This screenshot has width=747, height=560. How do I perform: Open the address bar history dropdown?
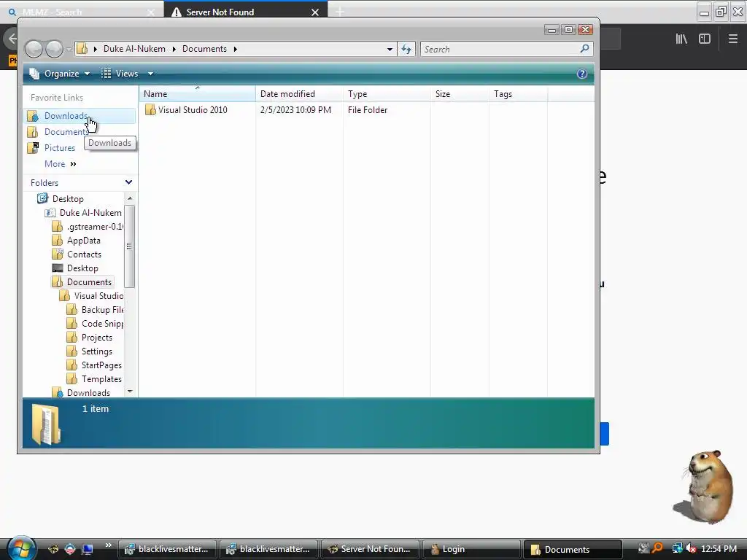click(x=390, y=49)
